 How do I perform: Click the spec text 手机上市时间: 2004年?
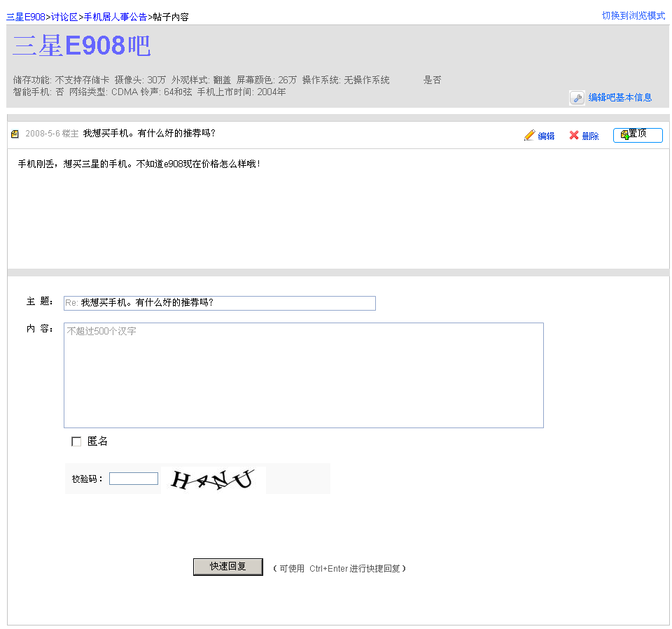coord(241,92)
